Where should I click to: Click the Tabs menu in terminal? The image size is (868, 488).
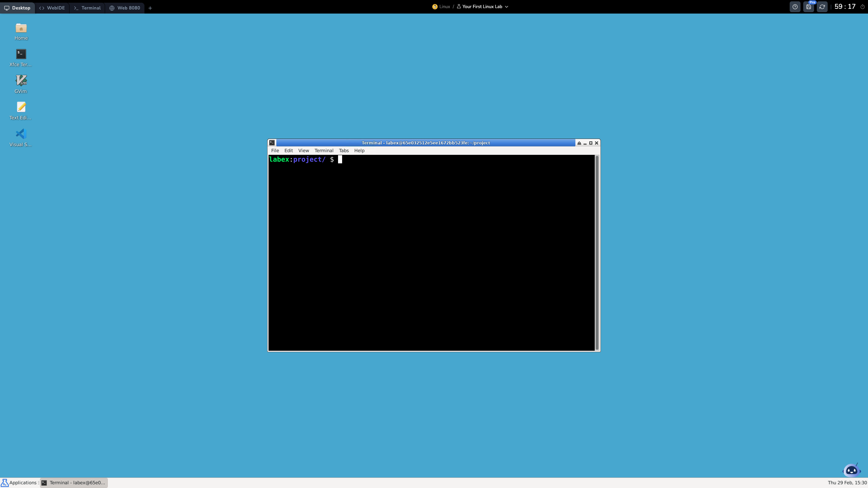point(344,151)
